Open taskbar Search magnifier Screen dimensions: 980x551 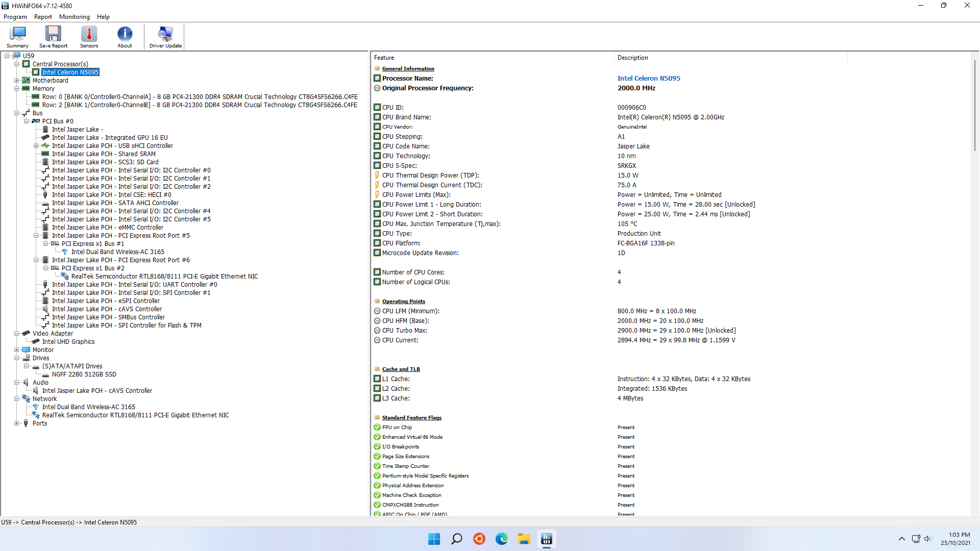456,539
